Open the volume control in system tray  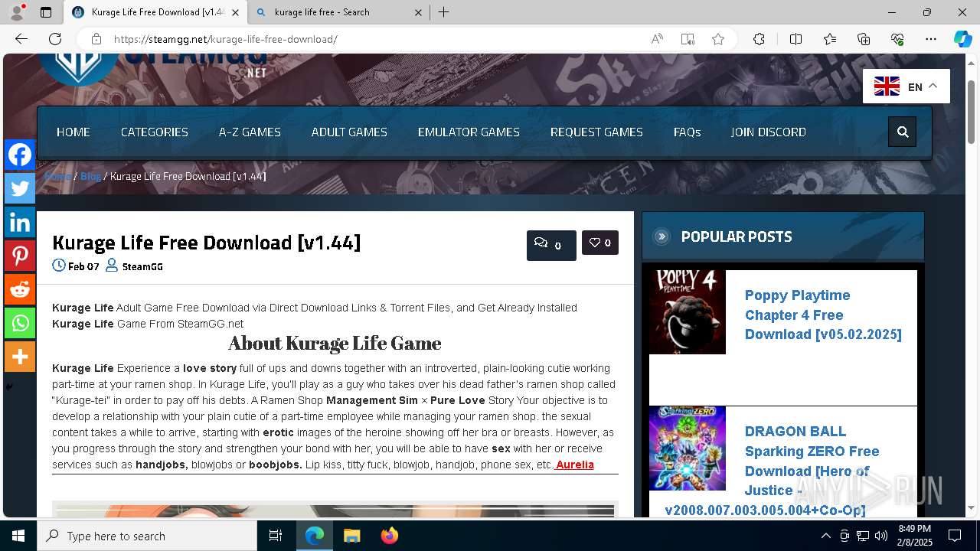pyautogui.click(x=881, y=536)
